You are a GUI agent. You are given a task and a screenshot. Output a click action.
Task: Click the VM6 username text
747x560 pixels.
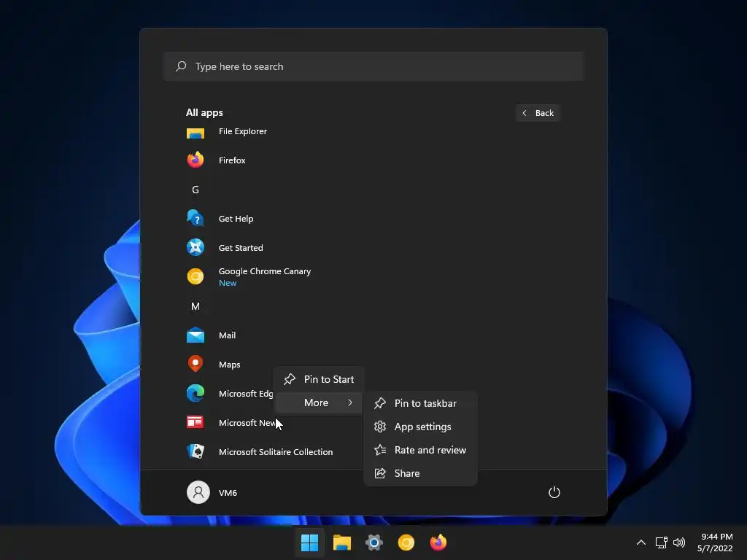pos(228,493)
